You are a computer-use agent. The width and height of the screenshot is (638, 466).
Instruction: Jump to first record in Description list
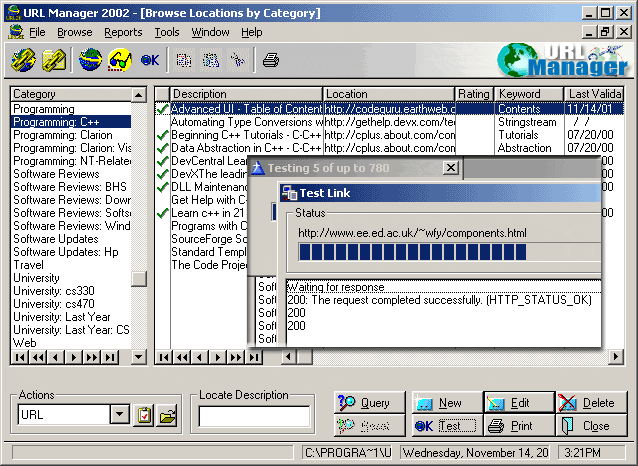[x=164, y=357]
